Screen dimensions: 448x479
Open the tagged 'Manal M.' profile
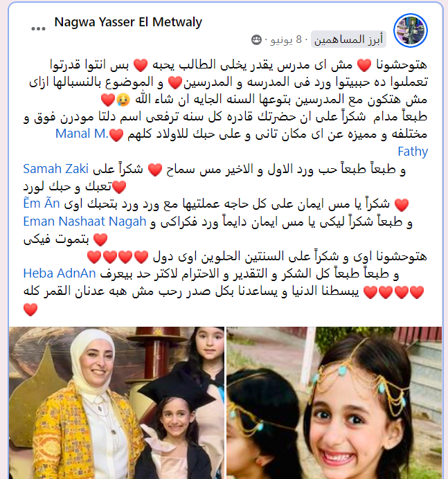click(82, 134)
